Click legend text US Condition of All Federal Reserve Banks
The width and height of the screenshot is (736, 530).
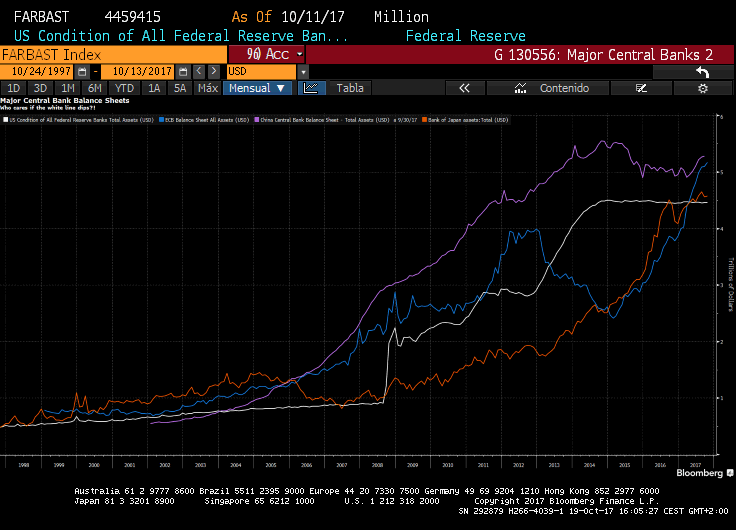82,120
